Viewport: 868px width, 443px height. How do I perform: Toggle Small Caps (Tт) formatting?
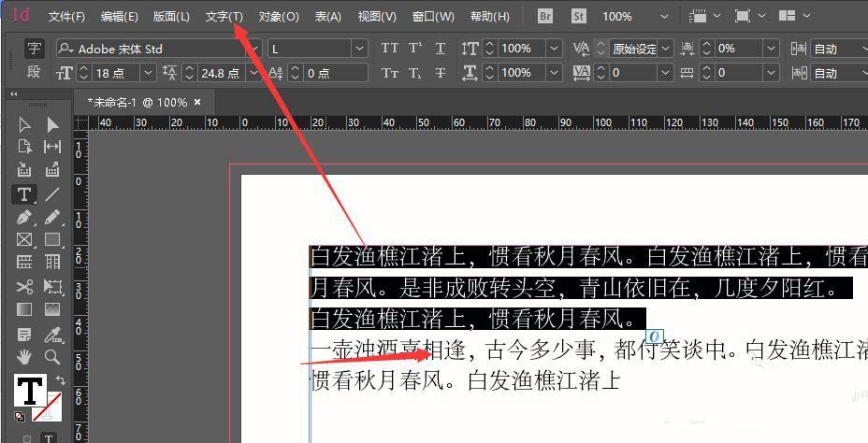coord(390,73)
